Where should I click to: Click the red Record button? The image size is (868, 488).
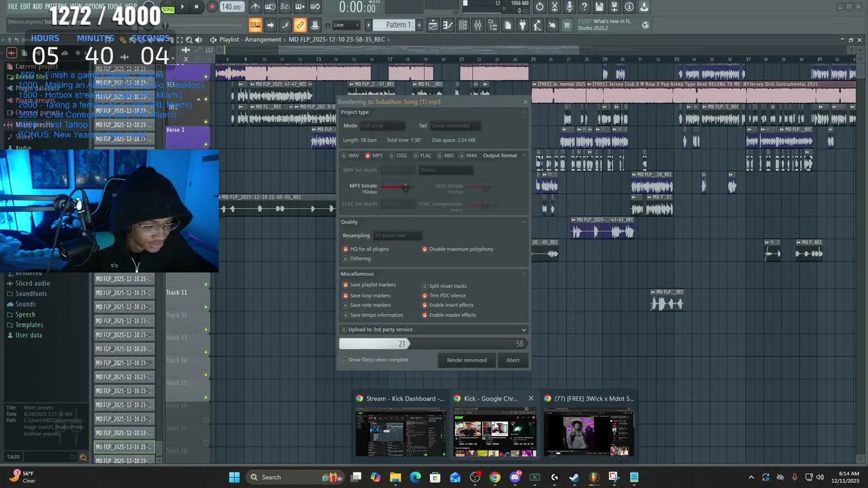click(x=212, y=7)
